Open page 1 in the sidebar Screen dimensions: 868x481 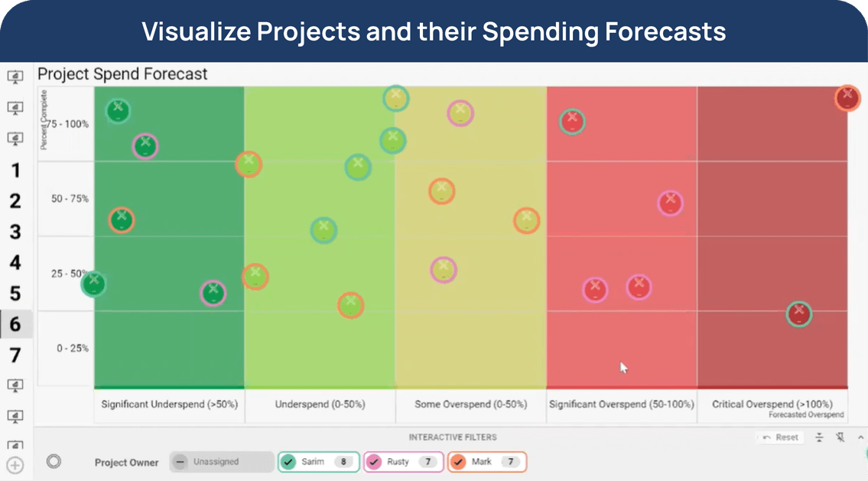[x=15, y=170]
